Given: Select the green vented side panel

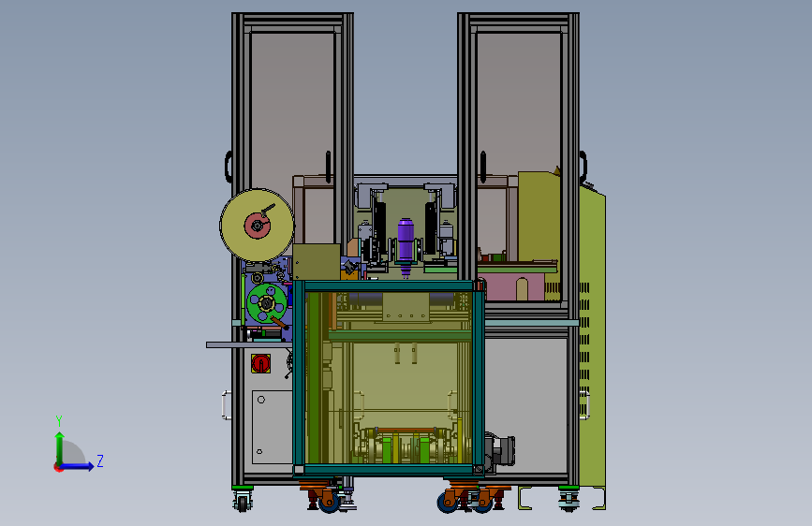Looking at the screenshot, I should click(x=593, y=337).
